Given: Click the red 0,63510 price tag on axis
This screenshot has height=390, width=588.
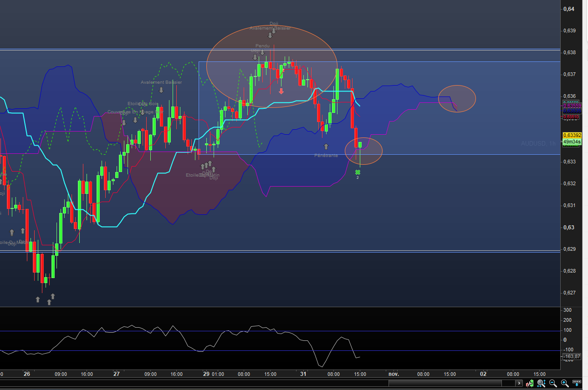Looking at the screenshot, I should (x=572, y=116).
